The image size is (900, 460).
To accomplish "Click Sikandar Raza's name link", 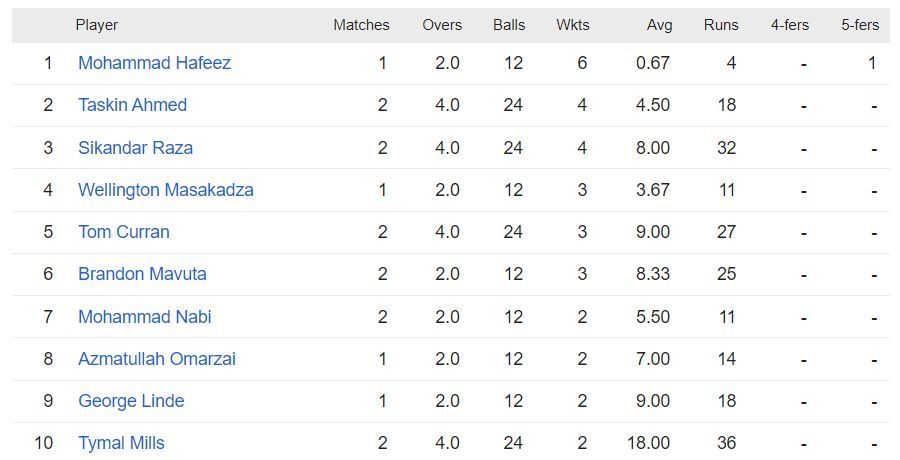I will click(x=135, y=148).
